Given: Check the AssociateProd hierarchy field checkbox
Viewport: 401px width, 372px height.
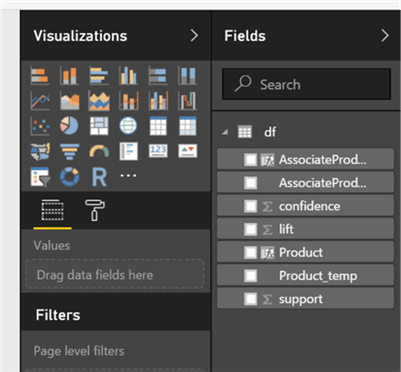Looking at the screenshot, I should [250, 160].
